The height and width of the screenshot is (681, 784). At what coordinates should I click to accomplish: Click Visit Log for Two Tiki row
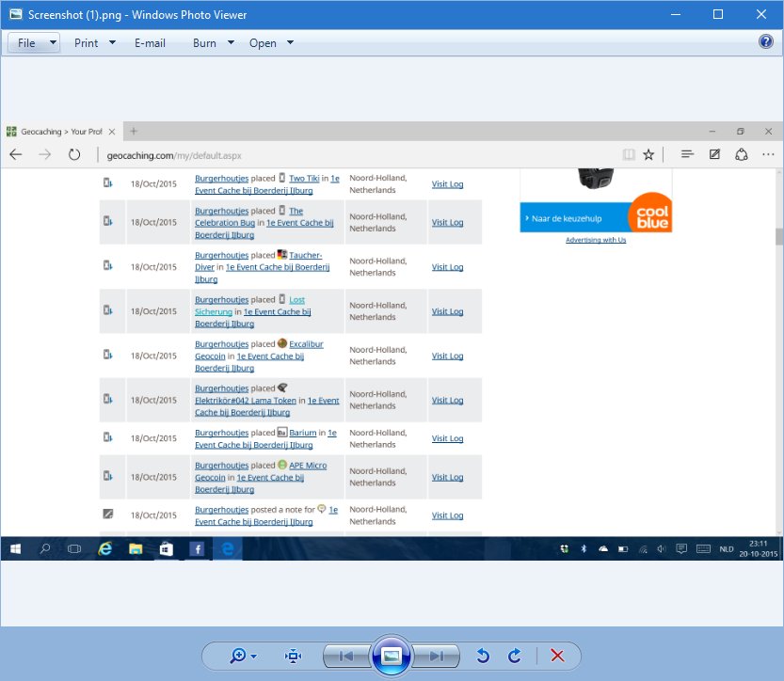coord(447,183)
